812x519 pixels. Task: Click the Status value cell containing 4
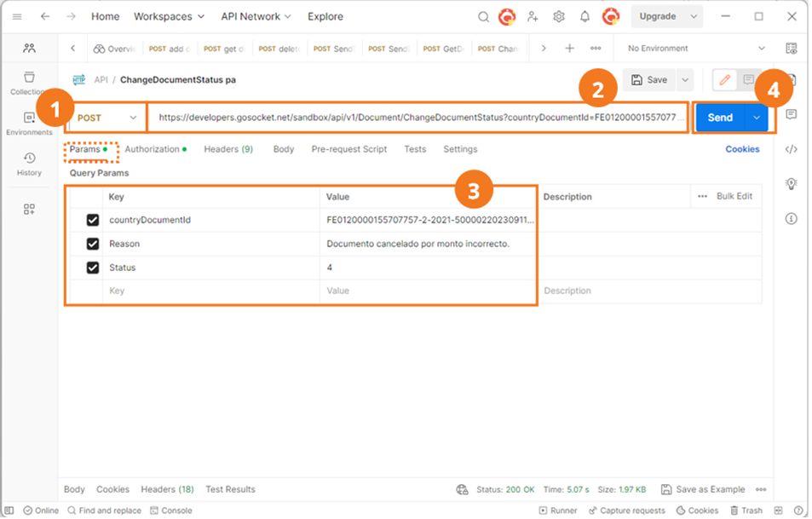point(428,268)
